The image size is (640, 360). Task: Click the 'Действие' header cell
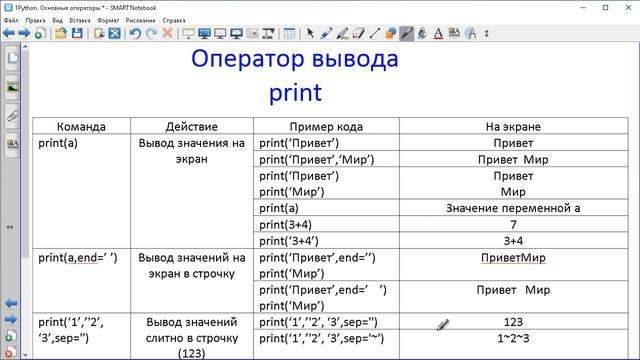[x=192, y=126]
